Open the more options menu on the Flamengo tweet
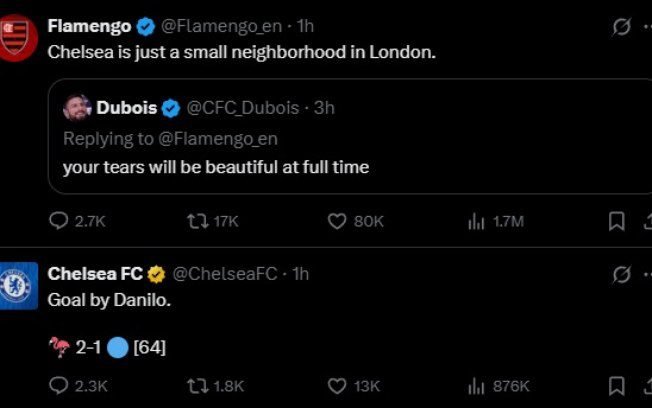This screenshot has width=652, height=408. point(648,28)
